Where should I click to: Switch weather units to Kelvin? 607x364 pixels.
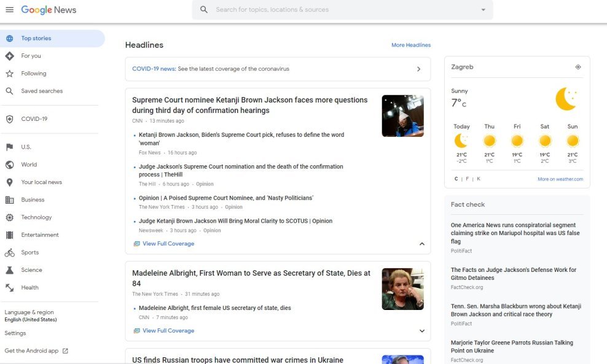click(x=479, y=179)
